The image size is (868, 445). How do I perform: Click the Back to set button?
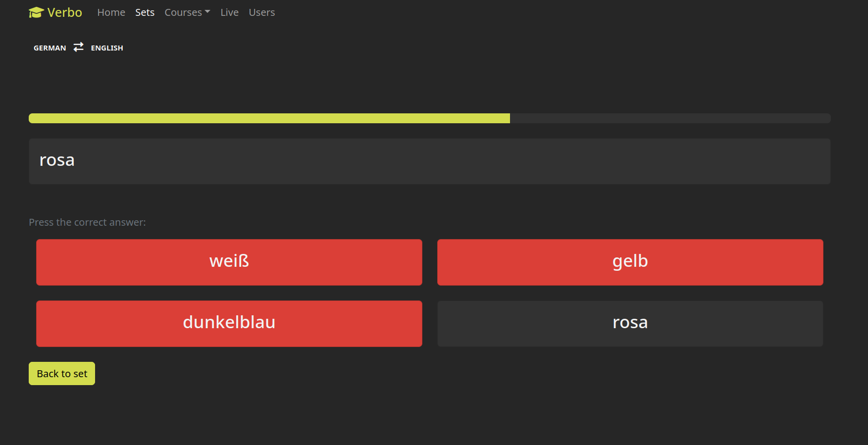tap(61, 373)
